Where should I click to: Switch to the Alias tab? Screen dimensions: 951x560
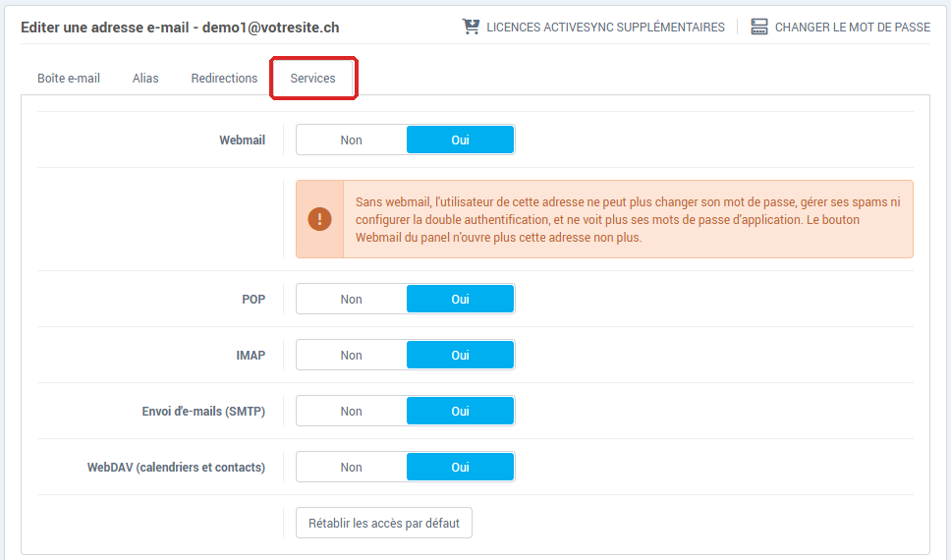[x=145, y=79]
